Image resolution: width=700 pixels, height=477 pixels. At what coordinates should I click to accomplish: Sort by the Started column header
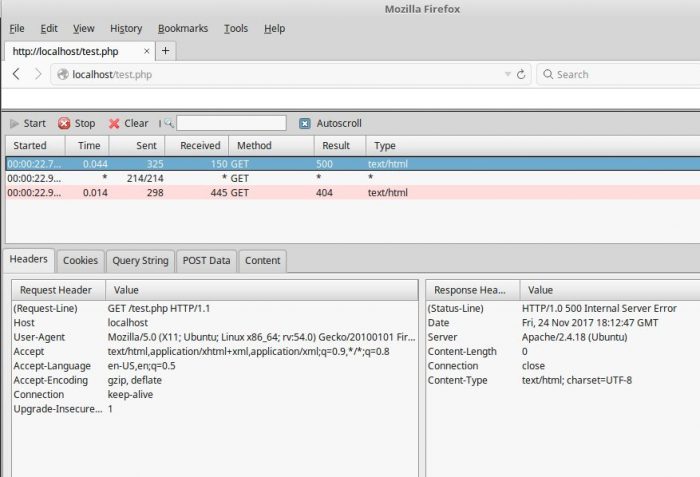coord(35,146)
